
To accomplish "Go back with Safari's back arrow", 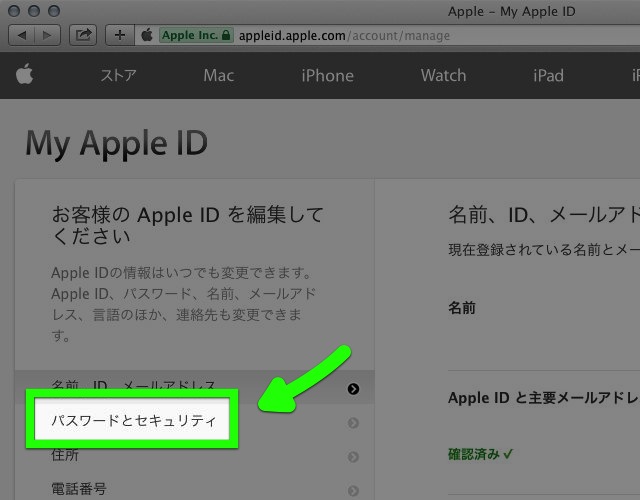I will [x=22, y=36].
